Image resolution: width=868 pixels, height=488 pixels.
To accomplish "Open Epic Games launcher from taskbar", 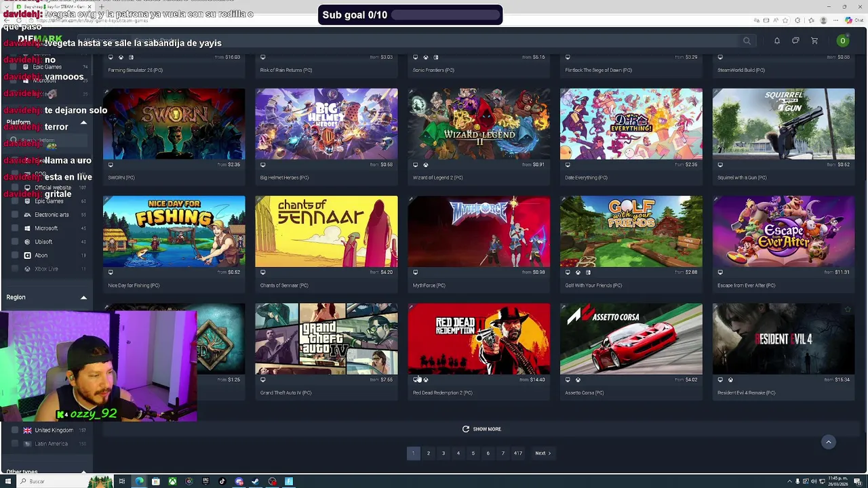I will [205, 482].
